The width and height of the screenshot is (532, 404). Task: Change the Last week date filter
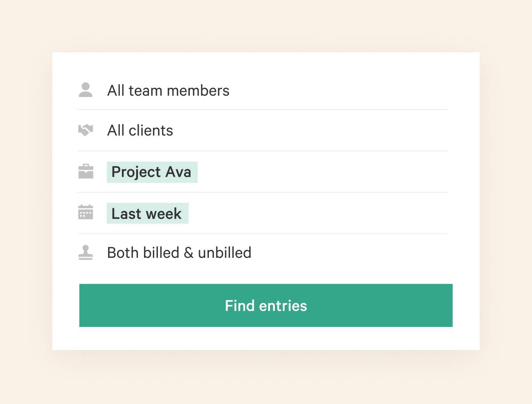147,214
